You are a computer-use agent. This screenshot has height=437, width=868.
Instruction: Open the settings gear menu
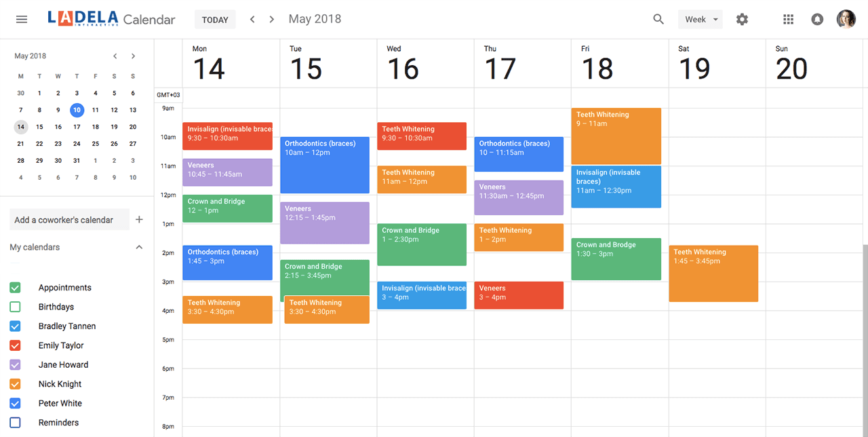click(743, 19)
